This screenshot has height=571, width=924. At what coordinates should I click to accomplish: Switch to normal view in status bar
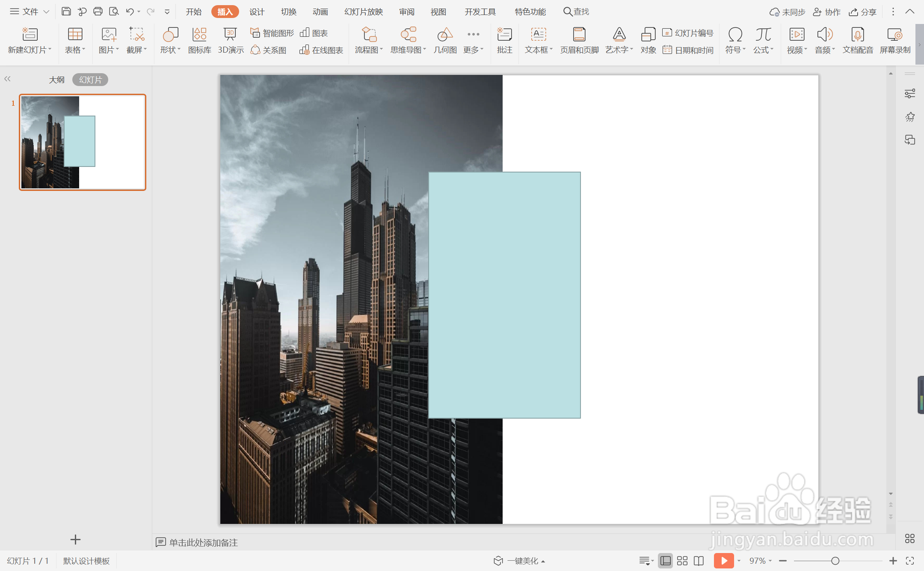(665, 561)
